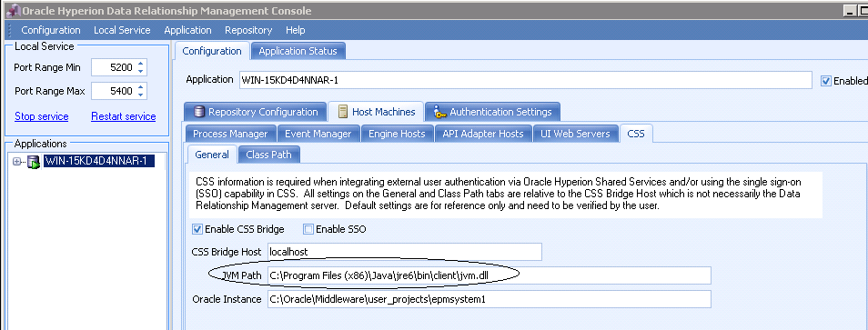868x330 pixels.
Task: Click the Port Range Max field
Action: pos(114,91)
